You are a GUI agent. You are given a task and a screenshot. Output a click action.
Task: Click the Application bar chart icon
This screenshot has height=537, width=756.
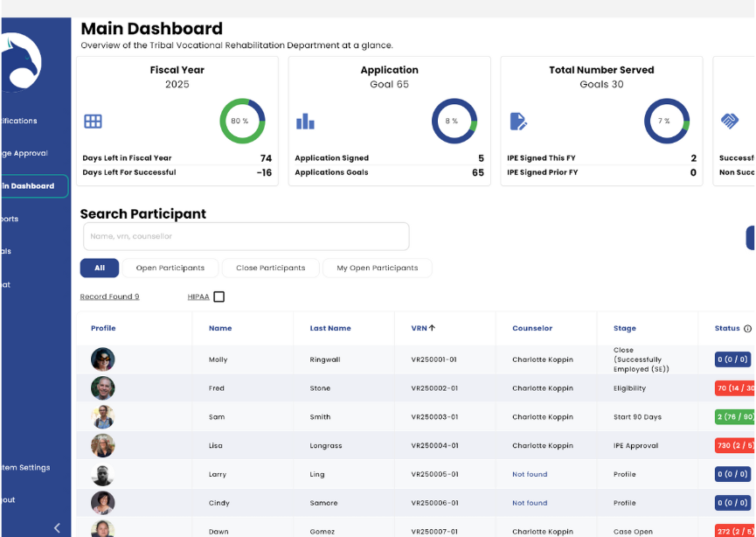(x=305, y=122)
